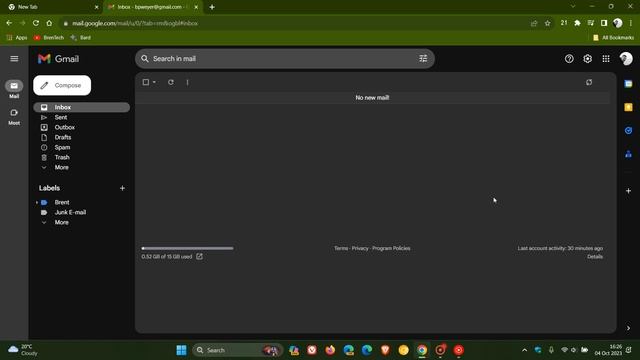Screen dimensions: 640x360
Task: Open the Inbox folder
Action: [82, 107]
